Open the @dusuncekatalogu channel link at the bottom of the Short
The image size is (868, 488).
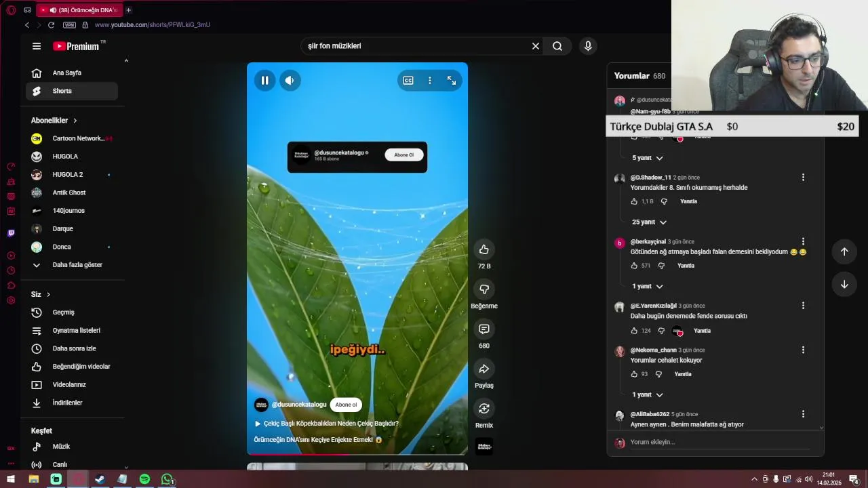(299, 405)
